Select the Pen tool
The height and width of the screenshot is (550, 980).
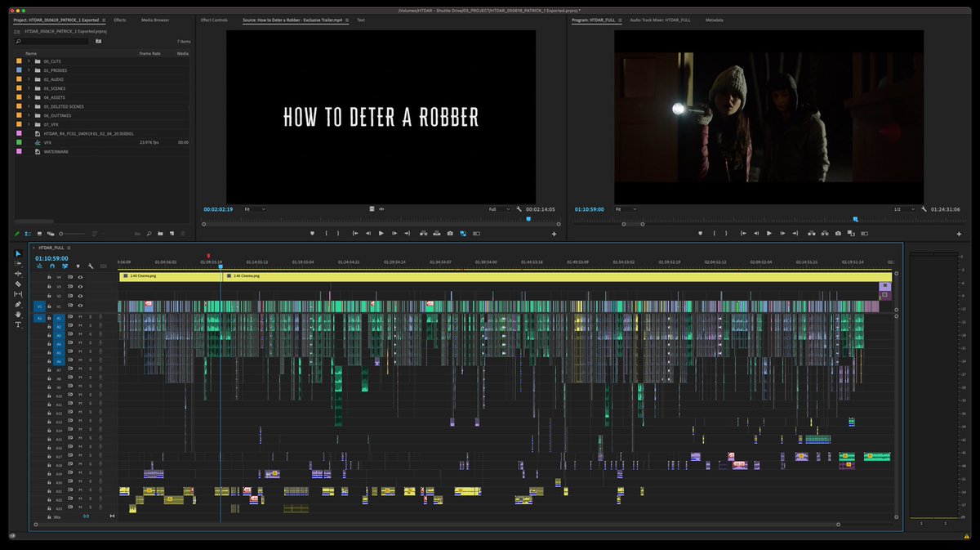point(19,304)
